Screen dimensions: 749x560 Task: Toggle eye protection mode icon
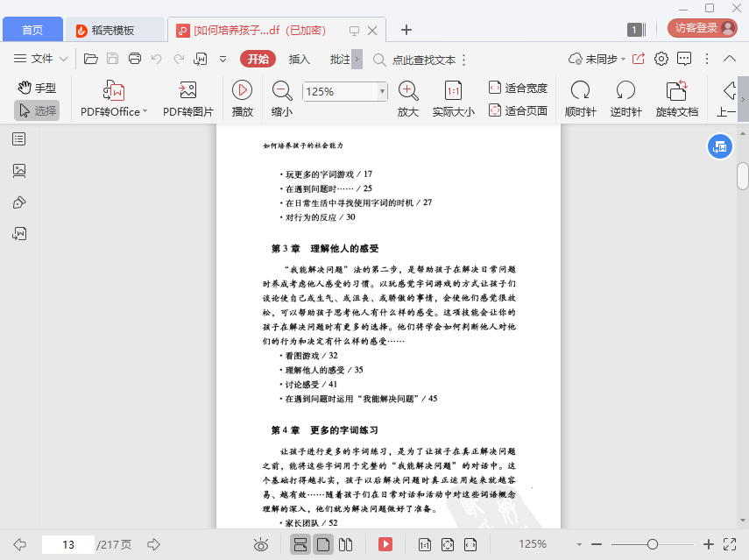(261, 544)
